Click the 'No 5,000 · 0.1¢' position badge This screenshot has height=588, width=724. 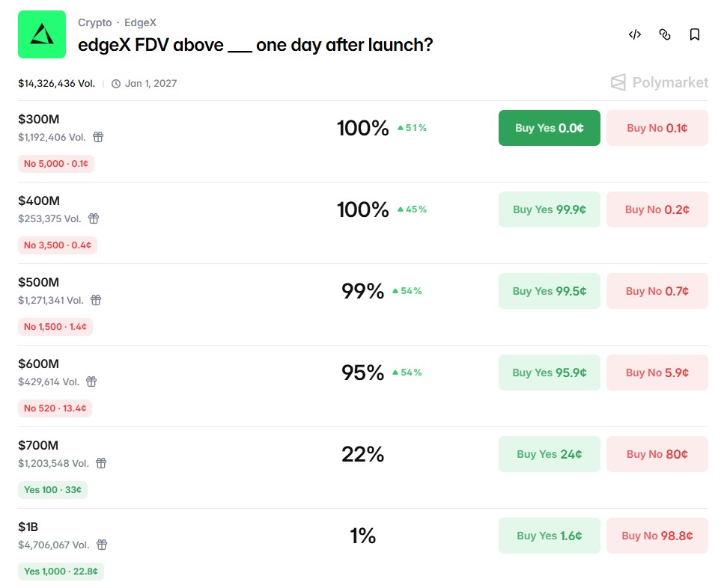click(x=56, y=163)
